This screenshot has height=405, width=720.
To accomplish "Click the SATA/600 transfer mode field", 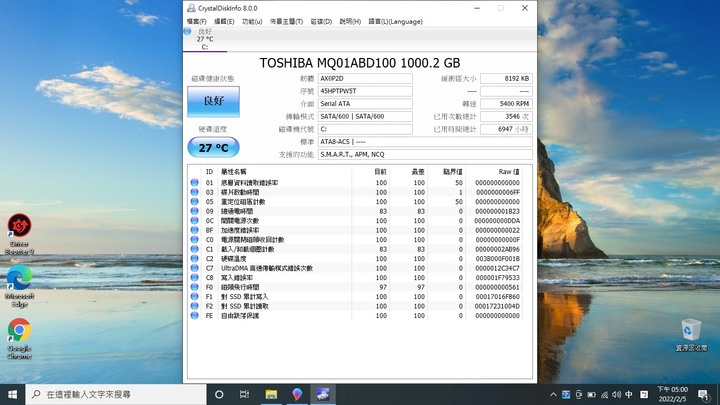I will click(x=365, y=117).
